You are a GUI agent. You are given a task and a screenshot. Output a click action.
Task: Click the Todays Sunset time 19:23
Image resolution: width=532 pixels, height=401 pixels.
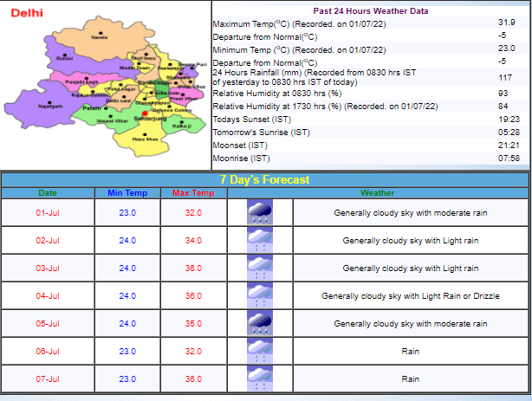click(x=509, y=119)
